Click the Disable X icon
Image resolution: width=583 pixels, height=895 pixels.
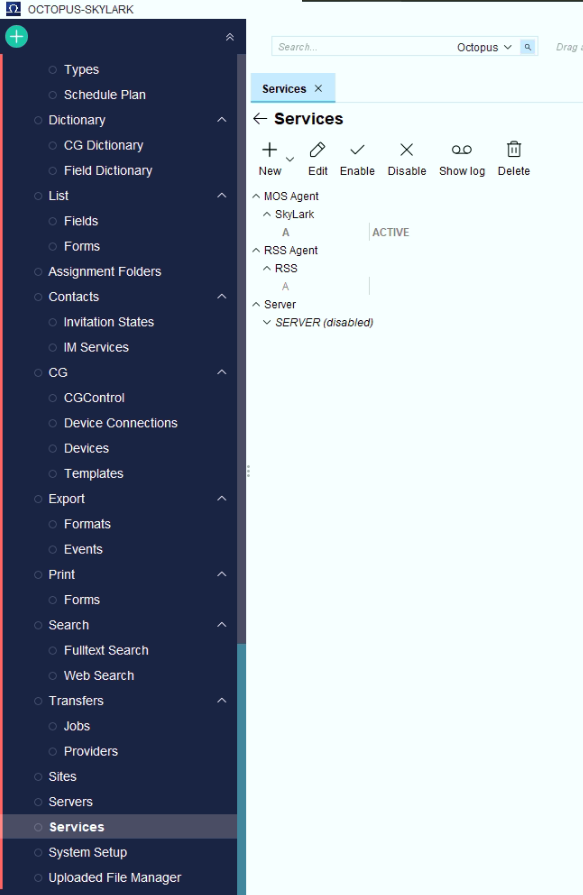click(x=407, y=150)
